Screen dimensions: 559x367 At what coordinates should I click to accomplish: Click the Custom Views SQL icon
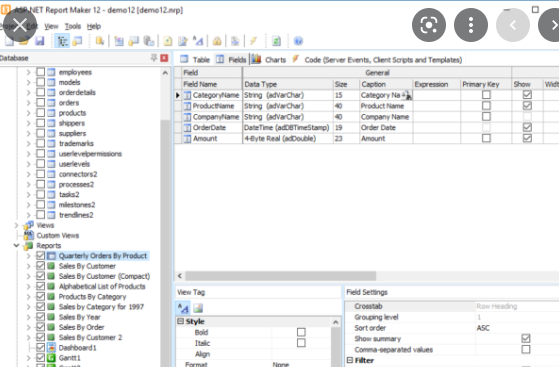(x=28, y=235)
